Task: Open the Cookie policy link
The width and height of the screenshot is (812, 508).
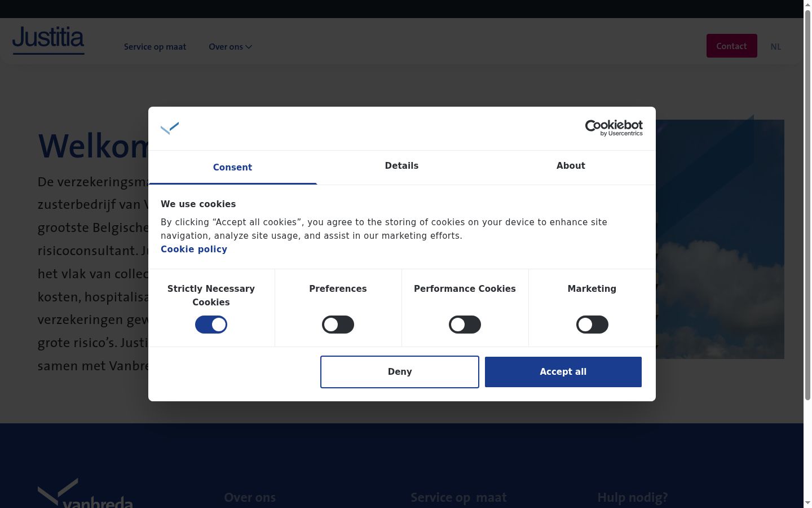Action: pos(194,249)
